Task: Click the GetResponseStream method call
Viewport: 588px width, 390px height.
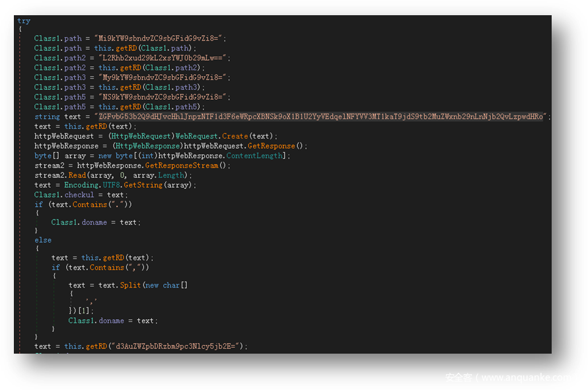Action: tap(187, 165)
